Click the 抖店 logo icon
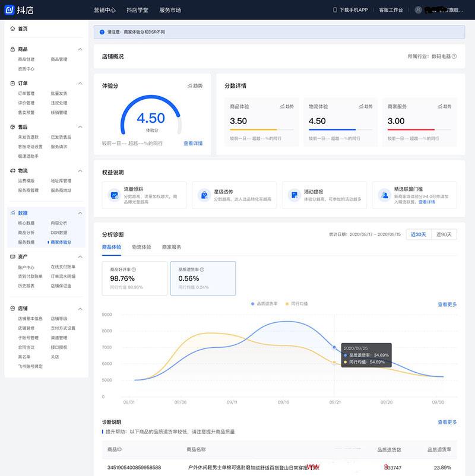This screenshot has height=476, width=475. pyautogui.click(x=9, y=9)
